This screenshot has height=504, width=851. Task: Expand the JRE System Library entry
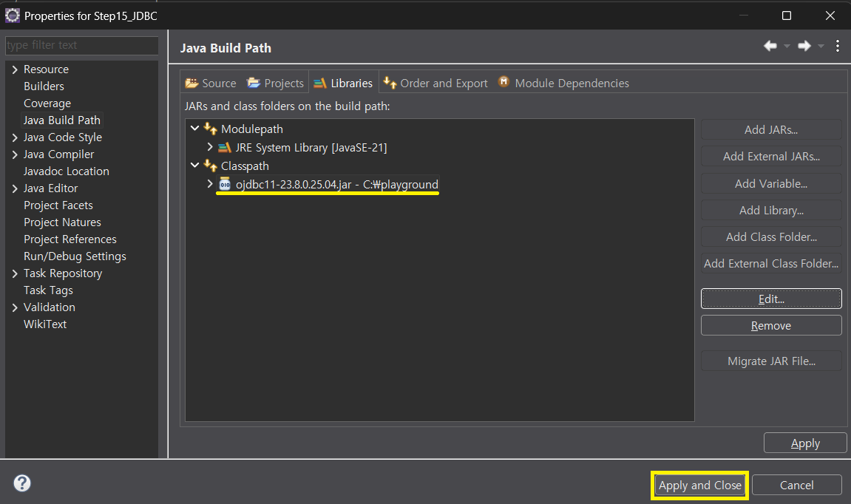[209, 147]
